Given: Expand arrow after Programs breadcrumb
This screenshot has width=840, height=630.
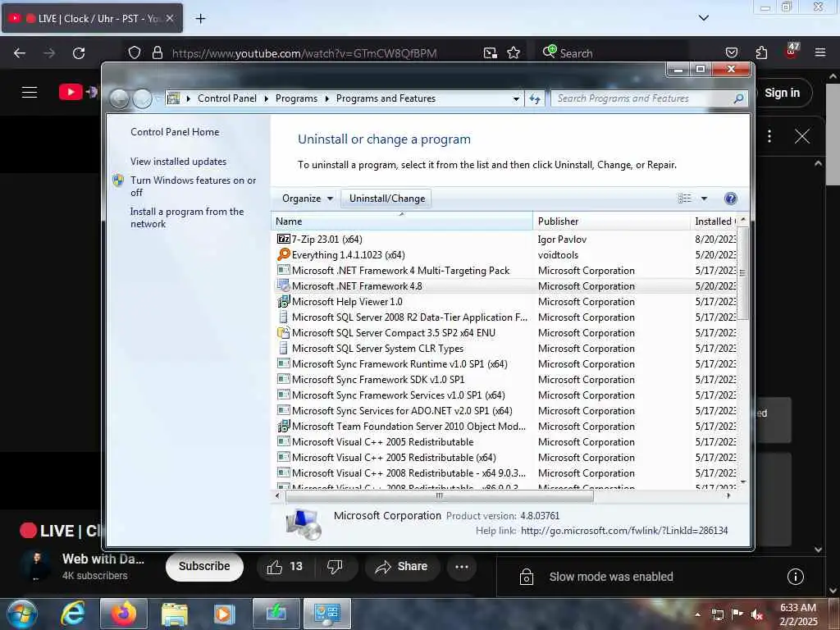Looking at the screenshot, I should (x=326, y=98).
